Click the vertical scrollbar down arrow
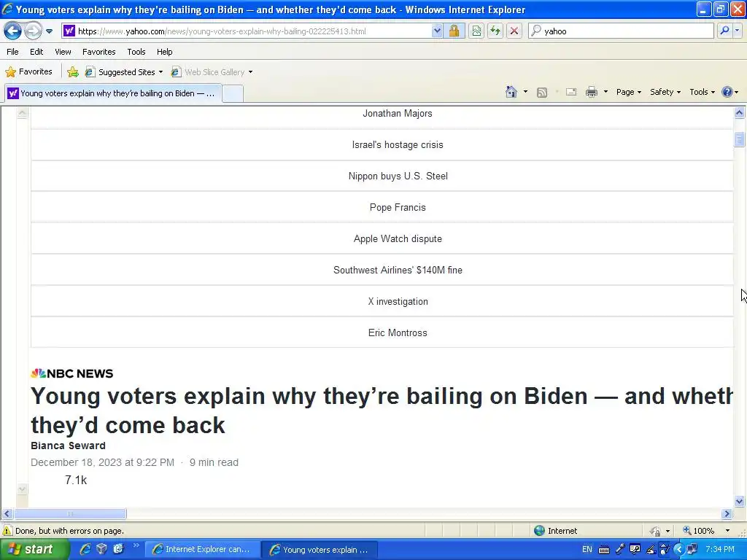Screen dimensions: 747x560 click(740, 501)
